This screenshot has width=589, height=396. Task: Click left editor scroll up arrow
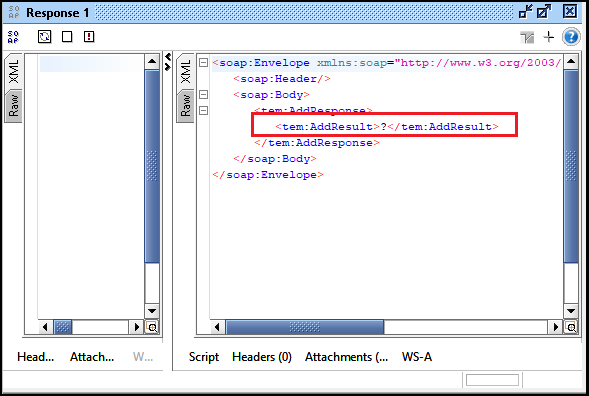click(152, 62)
